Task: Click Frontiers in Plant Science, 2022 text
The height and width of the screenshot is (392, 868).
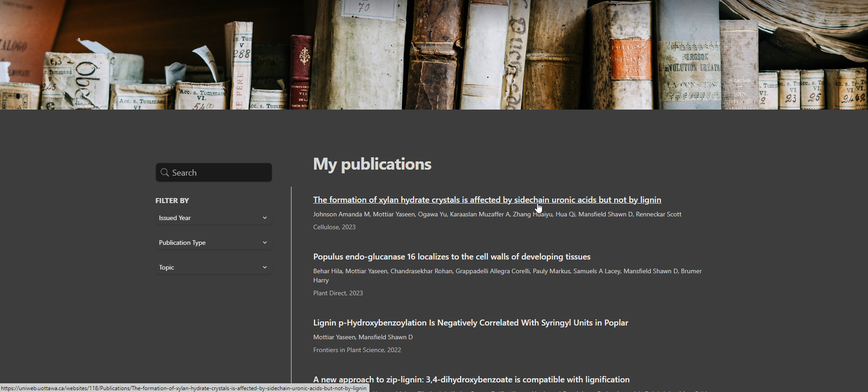Action: (357, 350)
